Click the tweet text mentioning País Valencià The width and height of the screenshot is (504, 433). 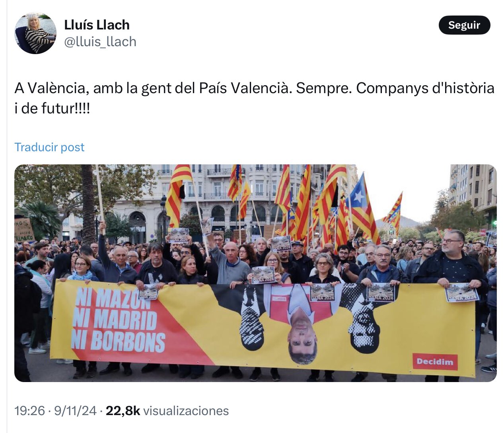point(255,88)
